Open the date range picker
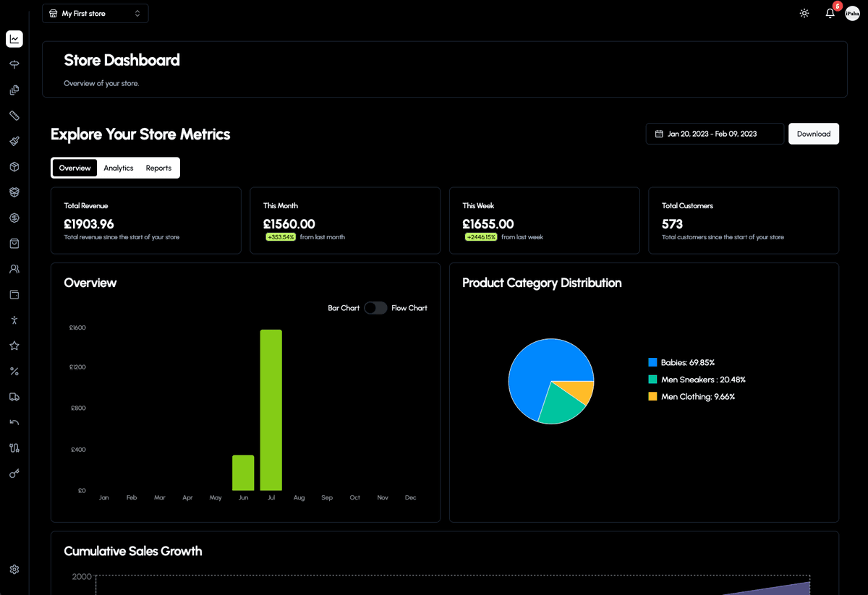 714,134
